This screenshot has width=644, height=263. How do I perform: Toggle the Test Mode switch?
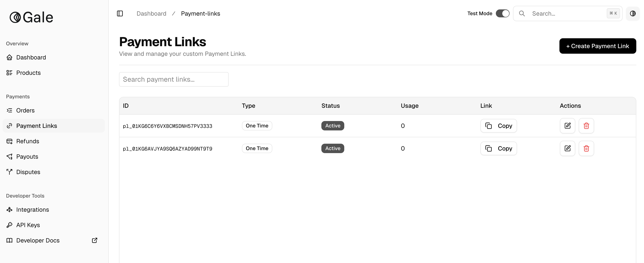[x=502, y=13]
